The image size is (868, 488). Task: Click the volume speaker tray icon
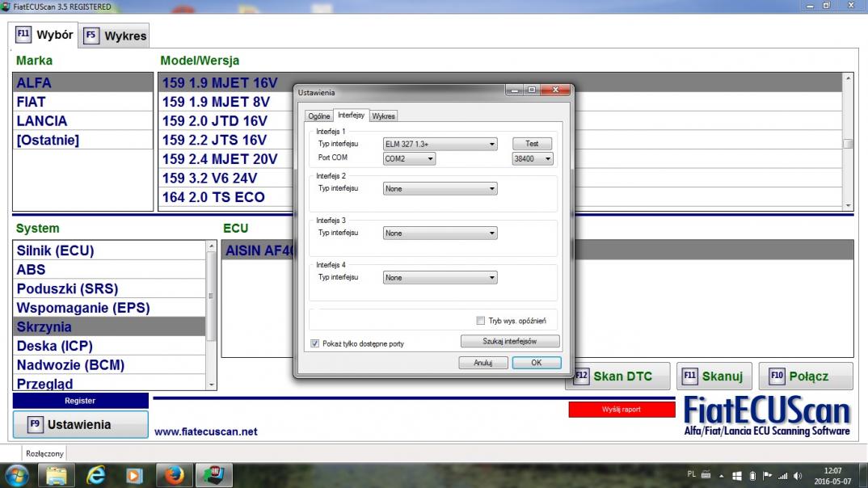pyautogui.click(x=797, y=476)
